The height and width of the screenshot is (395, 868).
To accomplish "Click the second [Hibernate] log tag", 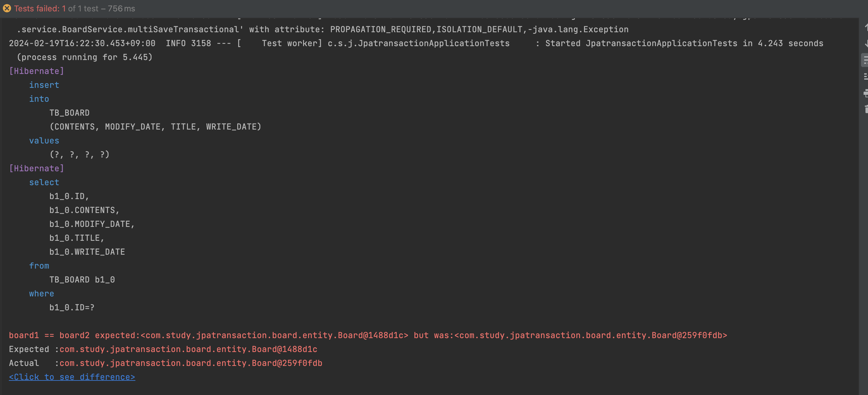I will pos(36,168).
